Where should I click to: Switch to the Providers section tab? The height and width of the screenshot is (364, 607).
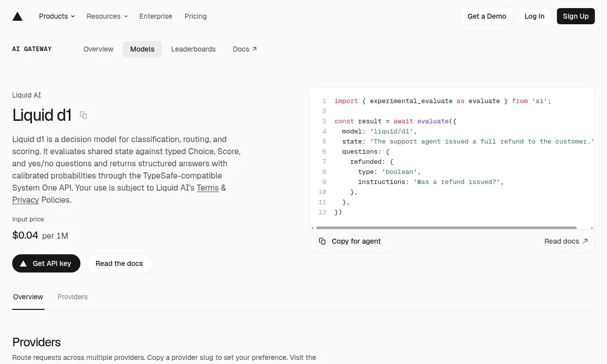pos(72,297)
